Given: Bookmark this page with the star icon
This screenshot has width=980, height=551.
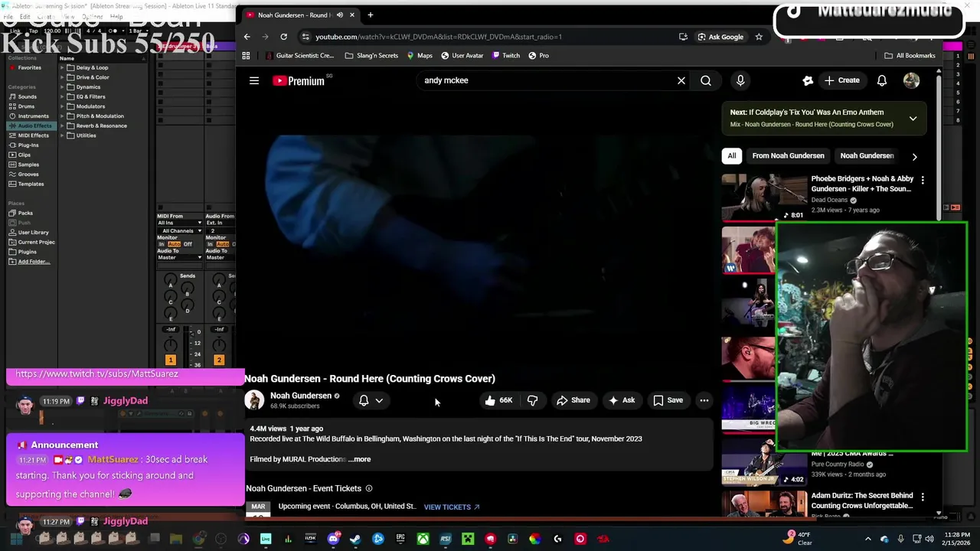Looking at the screenshot, I should [x=759, y=37].
